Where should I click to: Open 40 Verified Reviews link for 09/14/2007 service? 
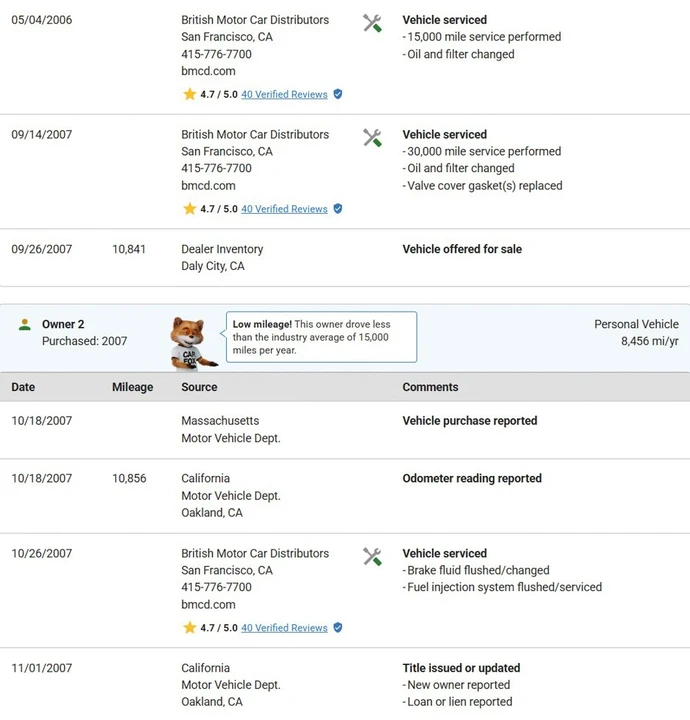coord(284,209)
